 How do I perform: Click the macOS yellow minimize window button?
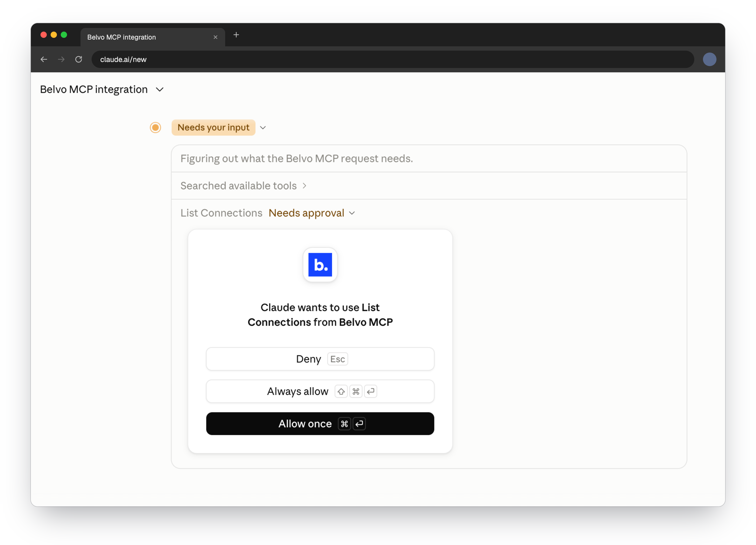click(54, 35)
